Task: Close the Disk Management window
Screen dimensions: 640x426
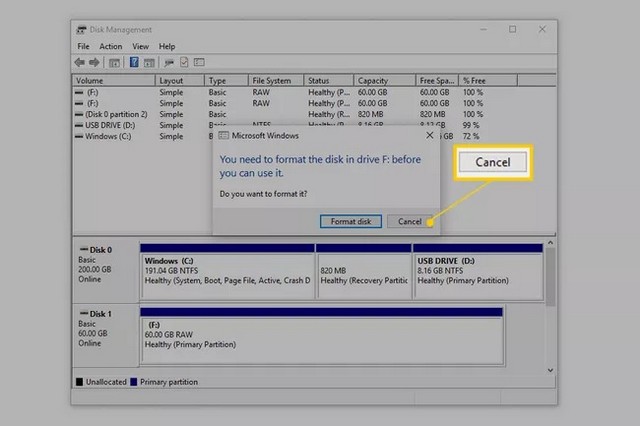Action: click(542, 29)
